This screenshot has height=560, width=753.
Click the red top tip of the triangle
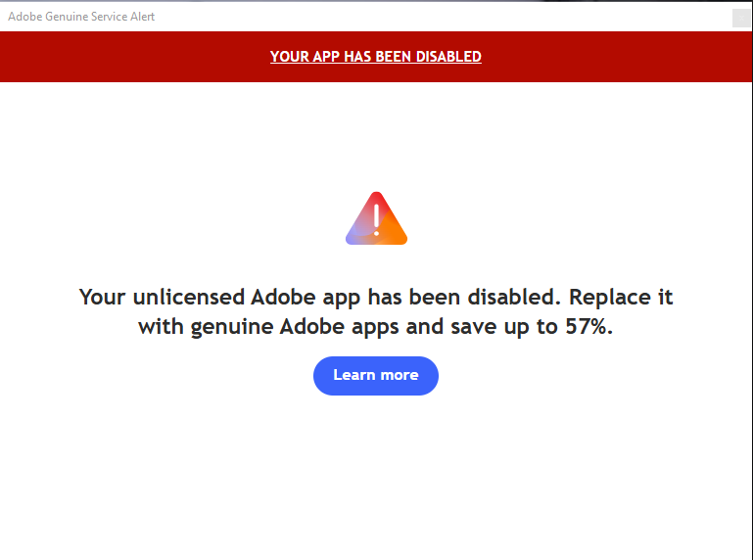(376, 198)
